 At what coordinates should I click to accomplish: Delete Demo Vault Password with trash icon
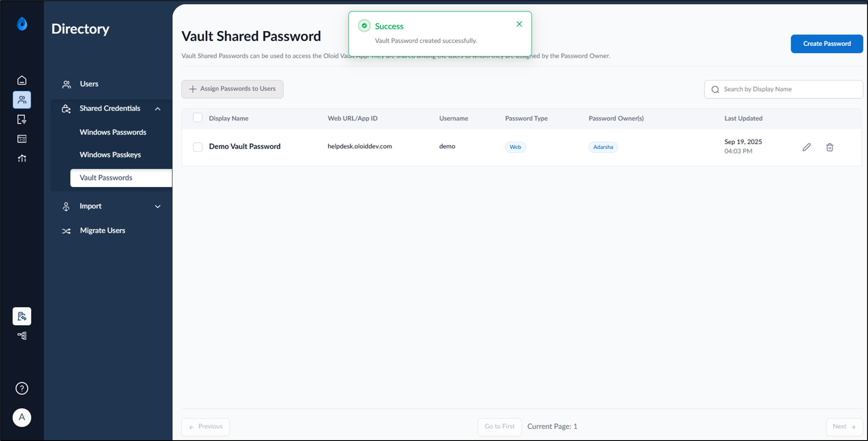coord(829,147)
